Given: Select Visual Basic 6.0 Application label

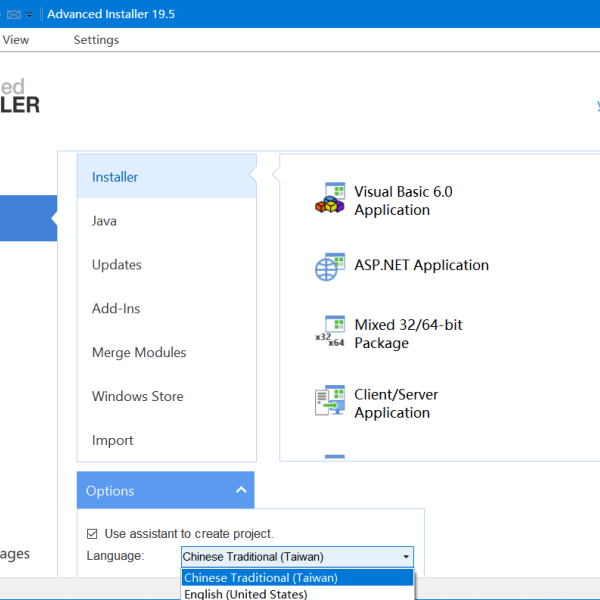Looking at the screenshot, I should click(403, 201).
